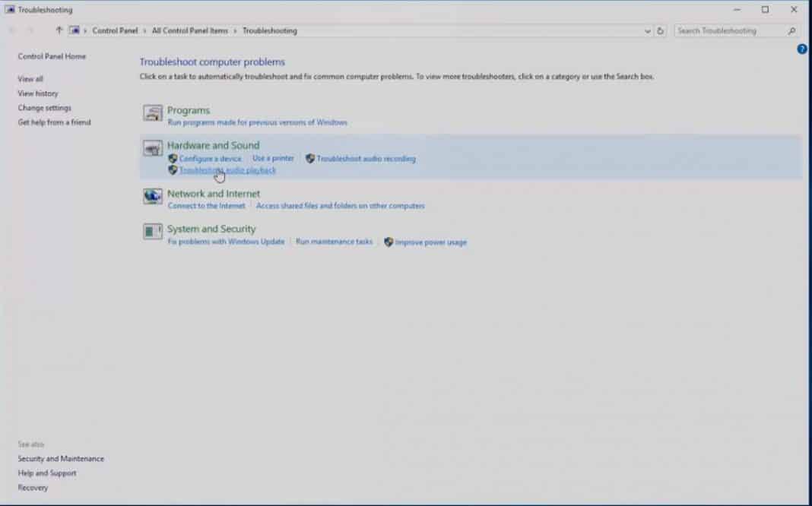Open Help and Support under See also
The height and width of the screenshot is (506, 812).
click(x=47, y=473)
